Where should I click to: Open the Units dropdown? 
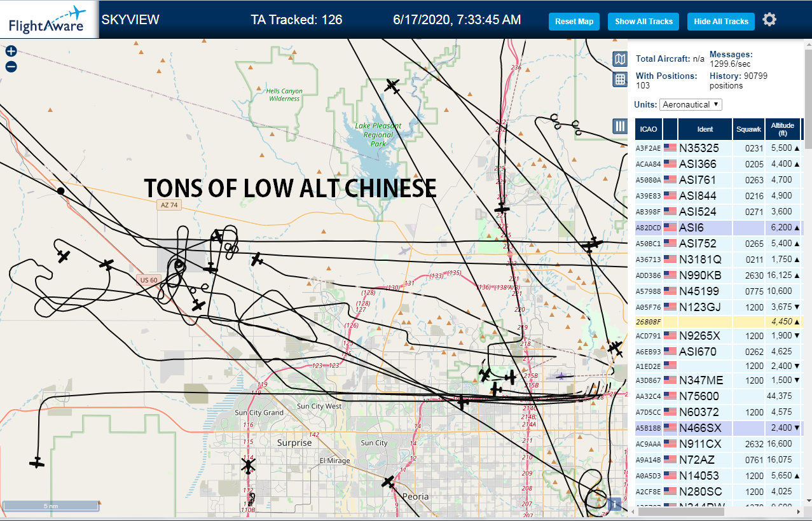coord(691,104)
